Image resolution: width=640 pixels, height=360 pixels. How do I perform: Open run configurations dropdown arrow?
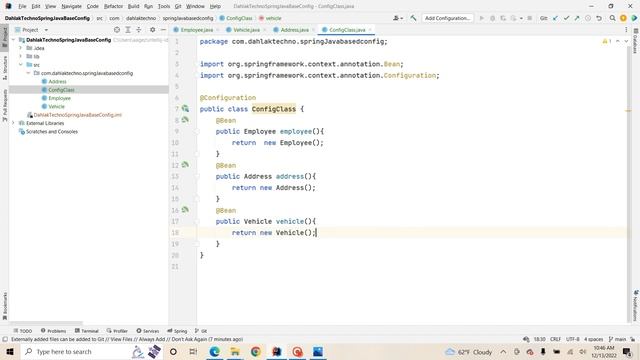521,18
